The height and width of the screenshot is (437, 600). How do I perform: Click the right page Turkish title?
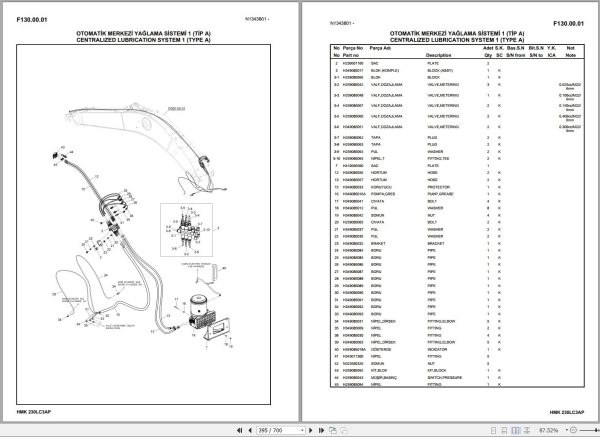[x=457, y=33]
